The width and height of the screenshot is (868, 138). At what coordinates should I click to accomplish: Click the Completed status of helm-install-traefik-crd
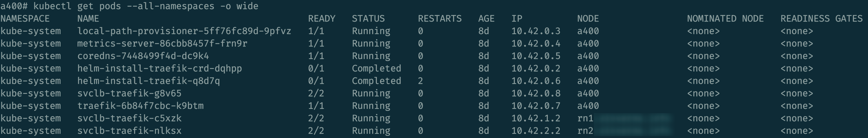pyautogui.click(x=376, y=68)
